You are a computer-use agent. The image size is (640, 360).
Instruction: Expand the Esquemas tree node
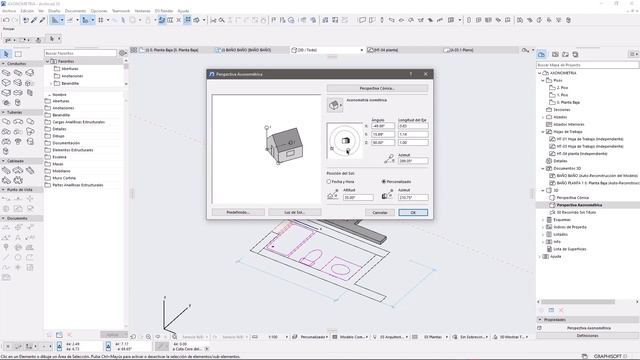[x=543, y=220]
